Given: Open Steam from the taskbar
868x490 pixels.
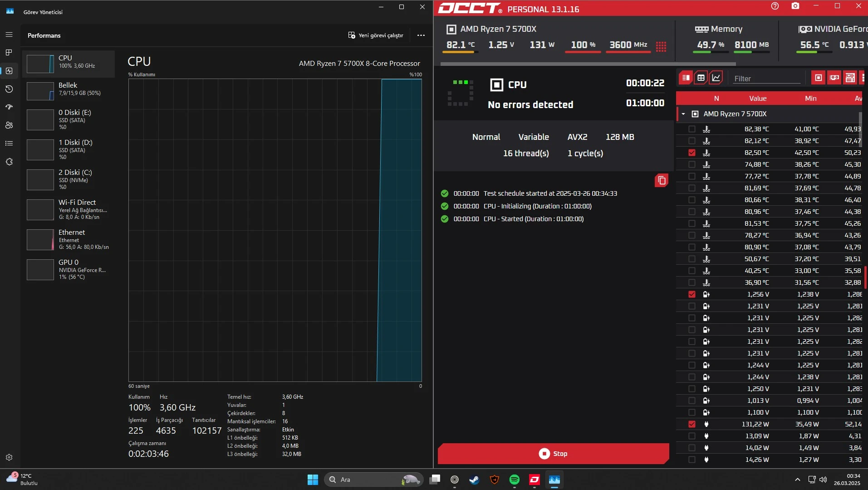Looking at the screenshot, I should click(474, 480).
